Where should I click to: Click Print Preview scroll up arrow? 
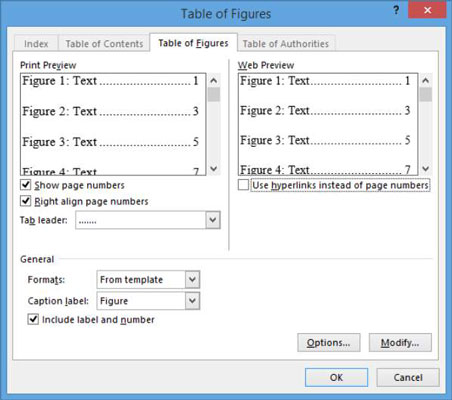pyautogui.click(x=214, y=80)
